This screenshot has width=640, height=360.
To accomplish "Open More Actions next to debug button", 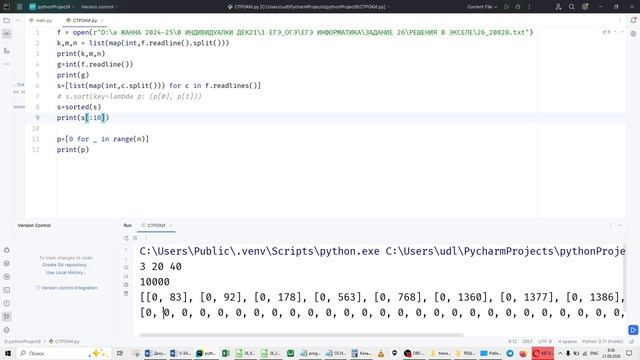I will pos(529,7).
